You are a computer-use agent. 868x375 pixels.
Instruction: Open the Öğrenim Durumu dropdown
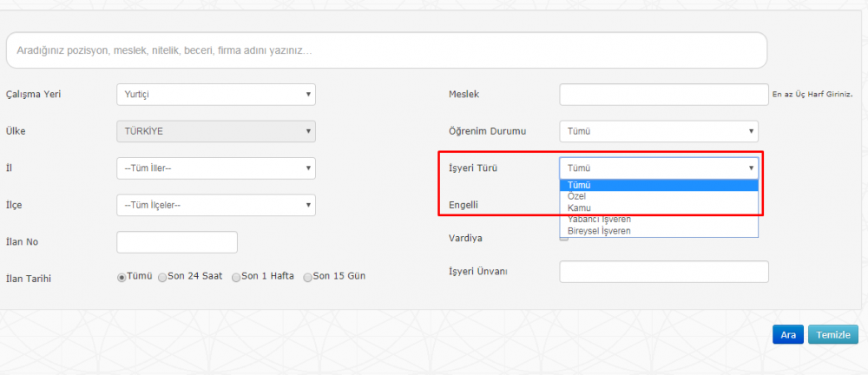[x=659, y=132]
